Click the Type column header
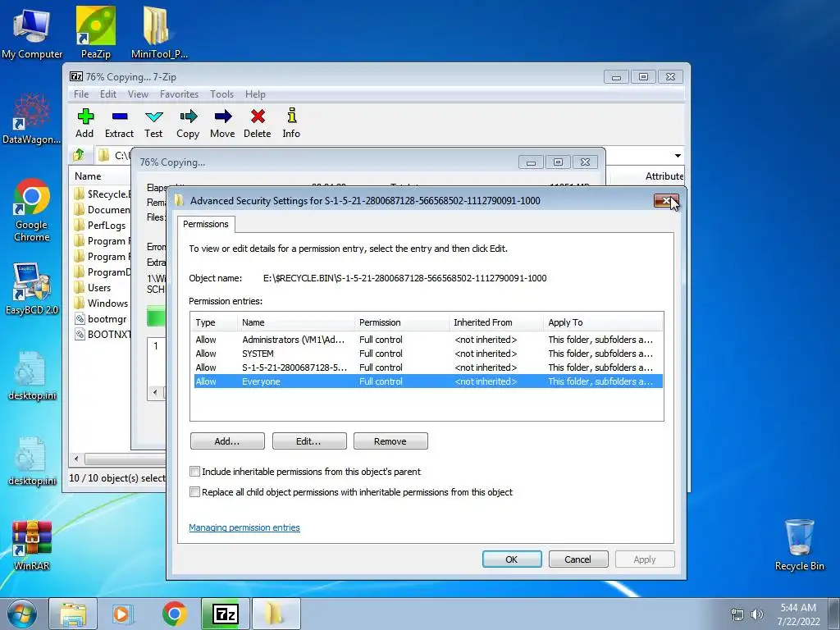 pos(214,322)
